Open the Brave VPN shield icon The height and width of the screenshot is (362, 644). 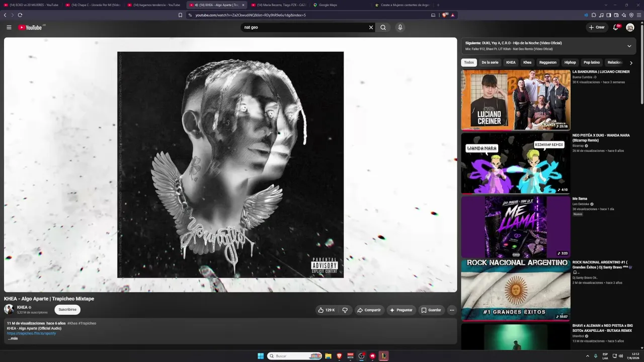coord(631,15)
